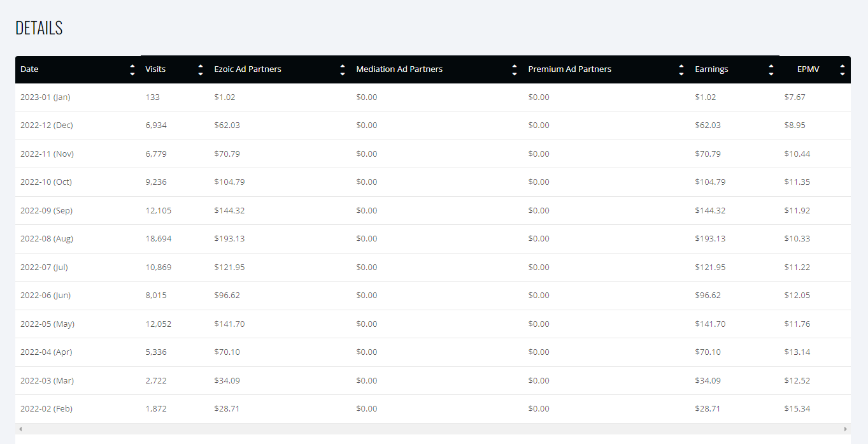
Task: Sort by Visits column sort arrows
Action: 201,70
